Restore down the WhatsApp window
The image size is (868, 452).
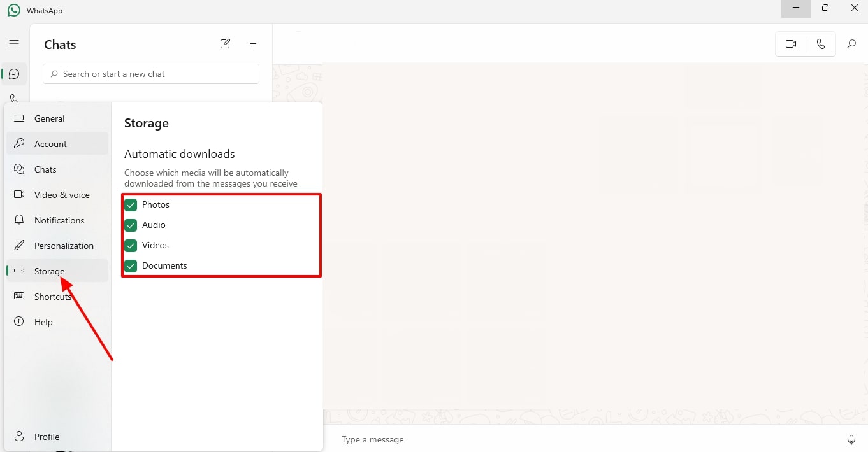point(825,8)
